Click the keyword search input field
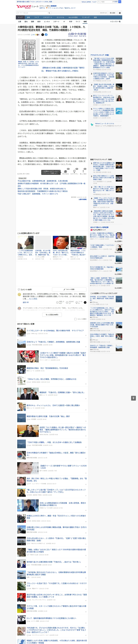Screen dimensions: 138x644 pos(32,13)
